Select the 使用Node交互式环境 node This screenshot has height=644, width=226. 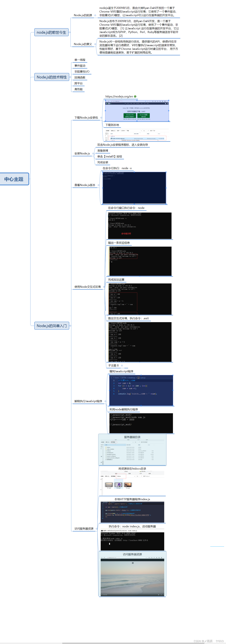point(88,287)
